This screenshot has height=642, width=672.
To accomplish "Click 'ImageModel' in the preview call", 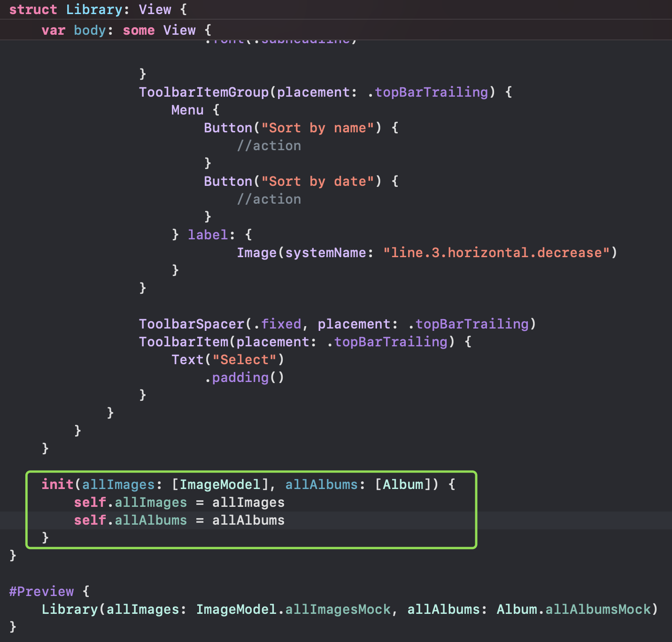I will (x=236, y=609).
